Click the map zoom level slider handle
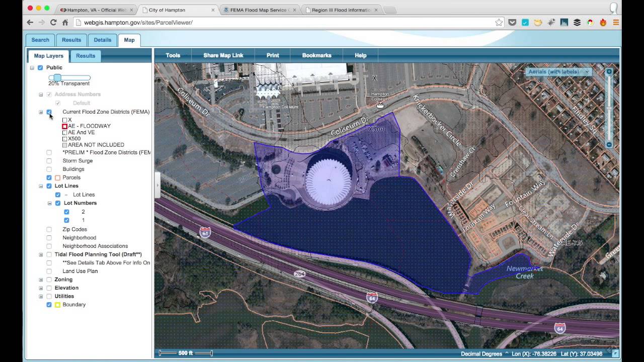The height and width of the screenshot is (362, 644). tap(609, 107)
